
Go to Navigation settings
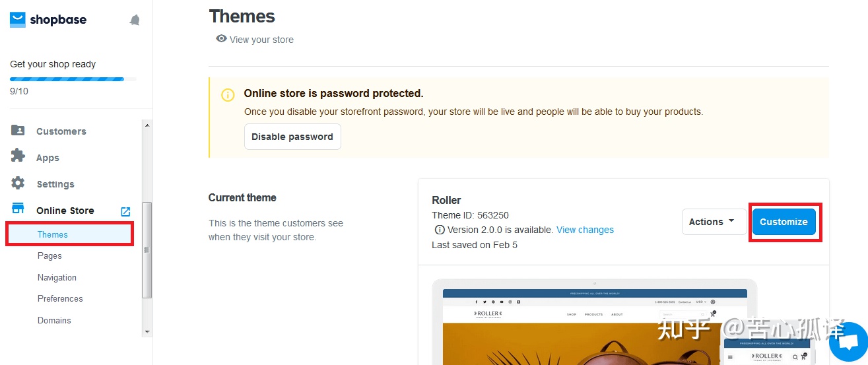click(x=57, y=277)
